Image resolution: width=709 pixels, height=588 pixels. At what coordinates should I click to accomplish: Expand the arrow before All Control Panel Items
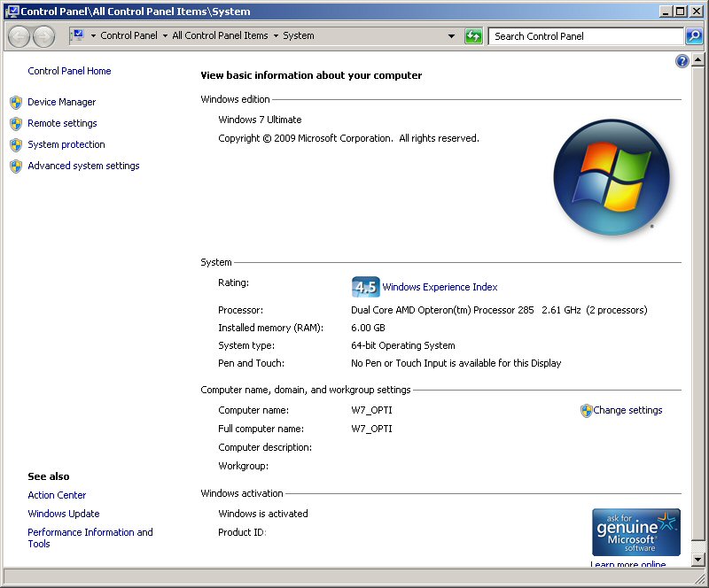166,36
